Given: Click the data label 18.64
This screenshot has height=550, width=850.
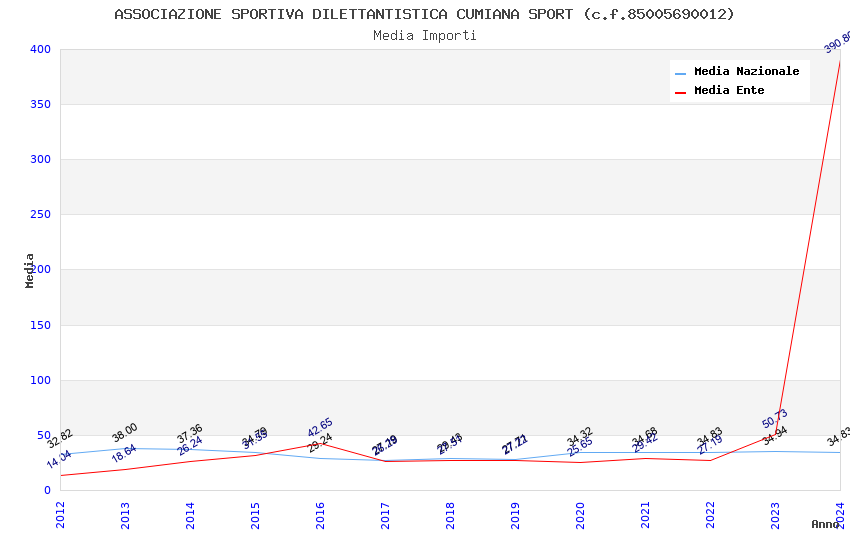Looking at the screenshot, I should [124, 453].
